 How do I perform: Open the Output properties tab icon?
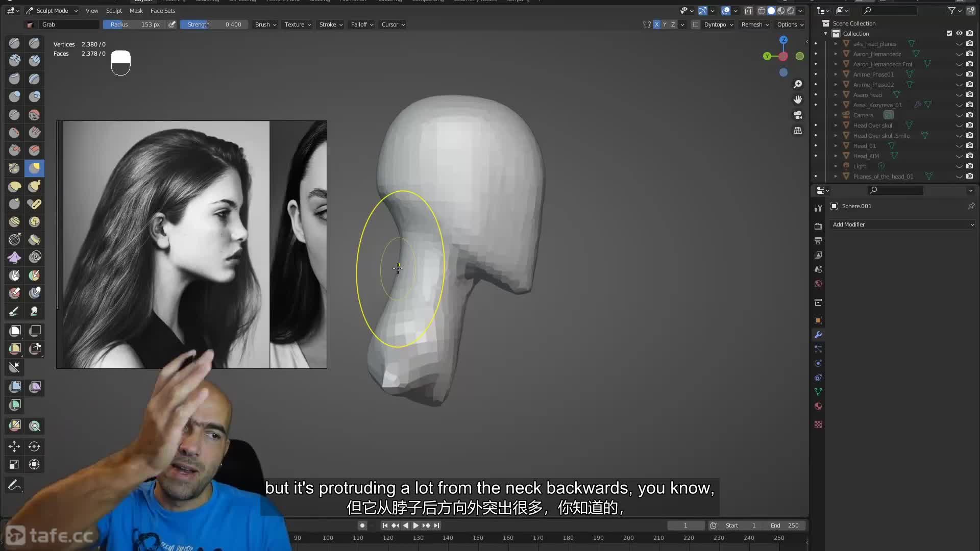818,240
